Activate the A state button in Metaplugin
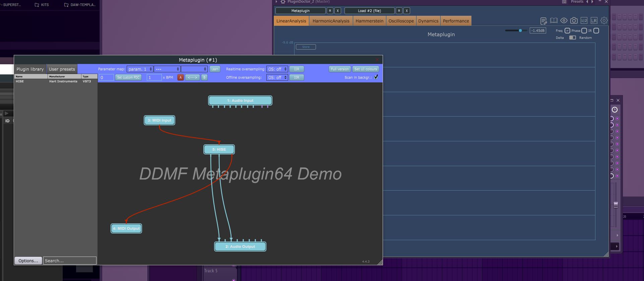The height and width of the screenshot is (281, 644). point(180,77)
